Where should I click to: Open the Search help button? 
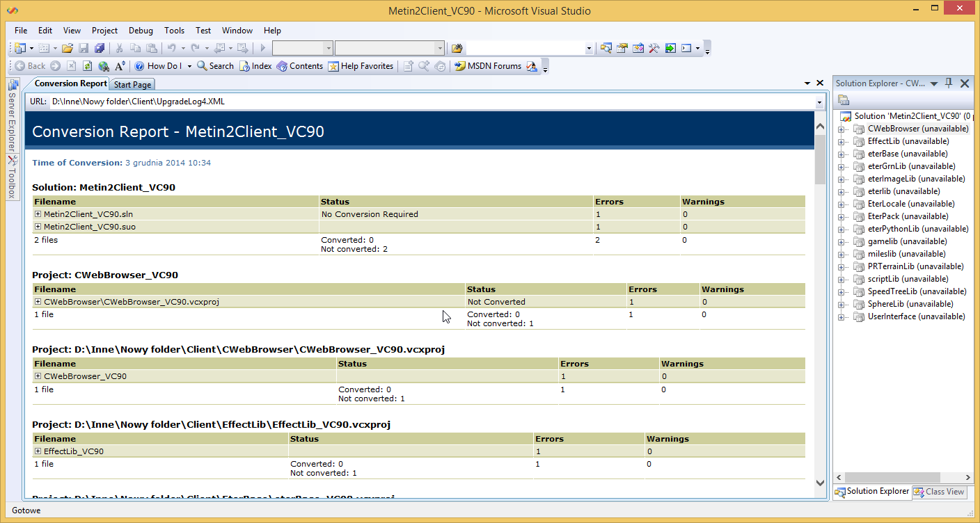click(215, 66)
